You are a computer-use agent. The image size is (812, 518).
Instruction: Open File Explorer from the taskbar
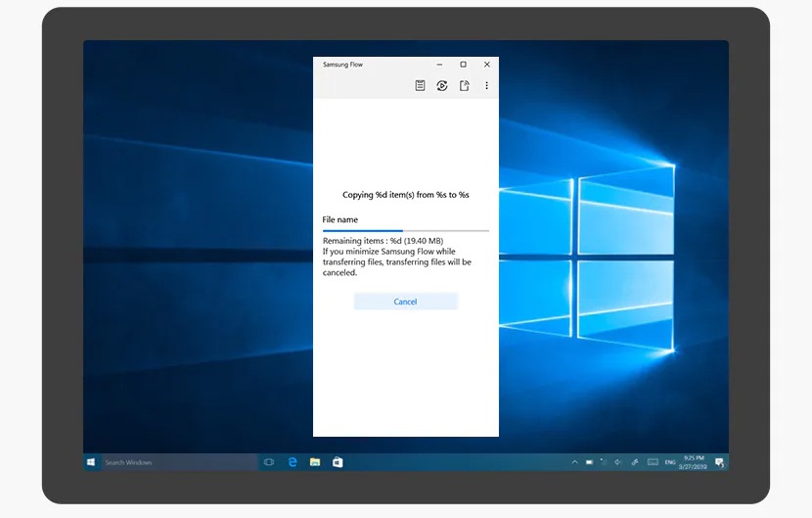(315, 462)
